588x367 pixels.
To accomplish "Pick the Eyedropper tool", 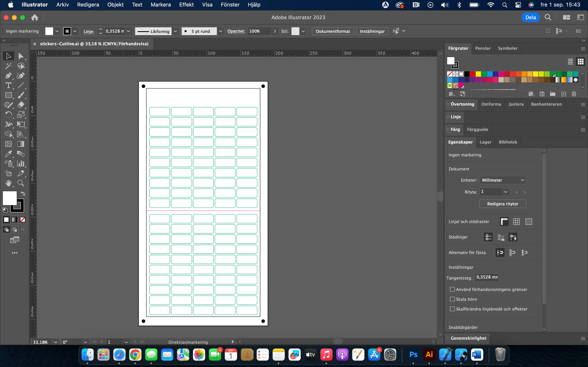I will [x=8, y=154].
